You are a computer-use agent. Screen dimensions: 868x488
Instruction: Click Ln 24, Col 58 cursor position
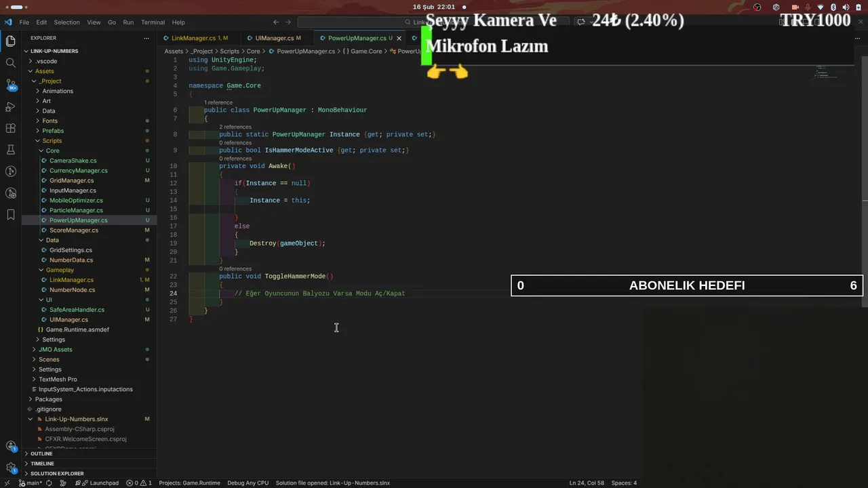587,483
